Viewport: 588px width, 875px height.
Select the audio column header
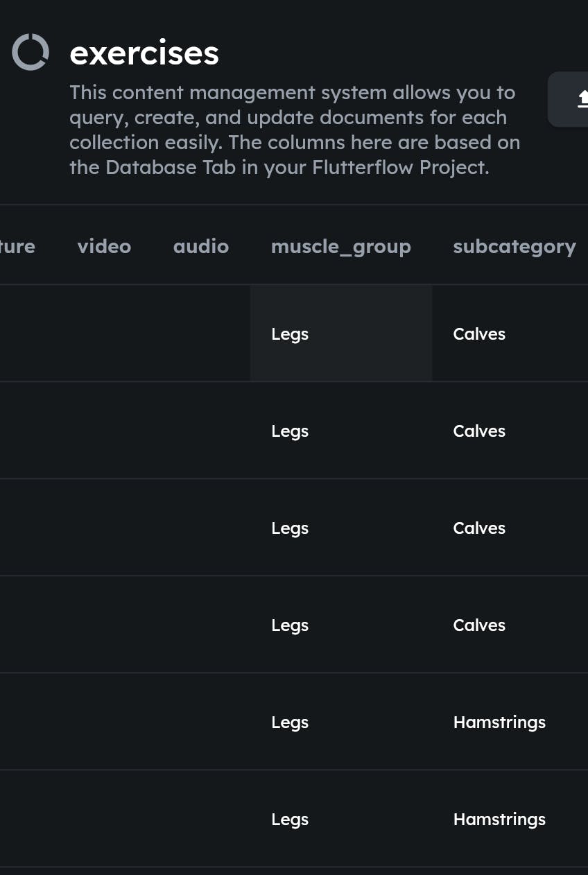201,246
